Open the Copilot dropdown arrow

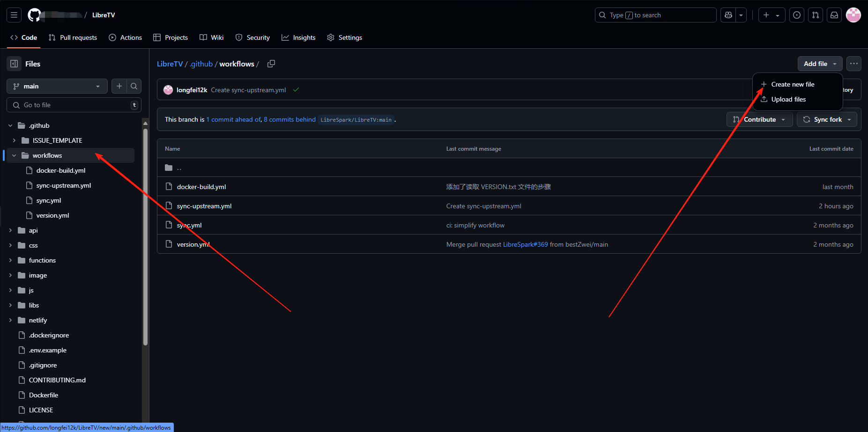pos(741,15)
